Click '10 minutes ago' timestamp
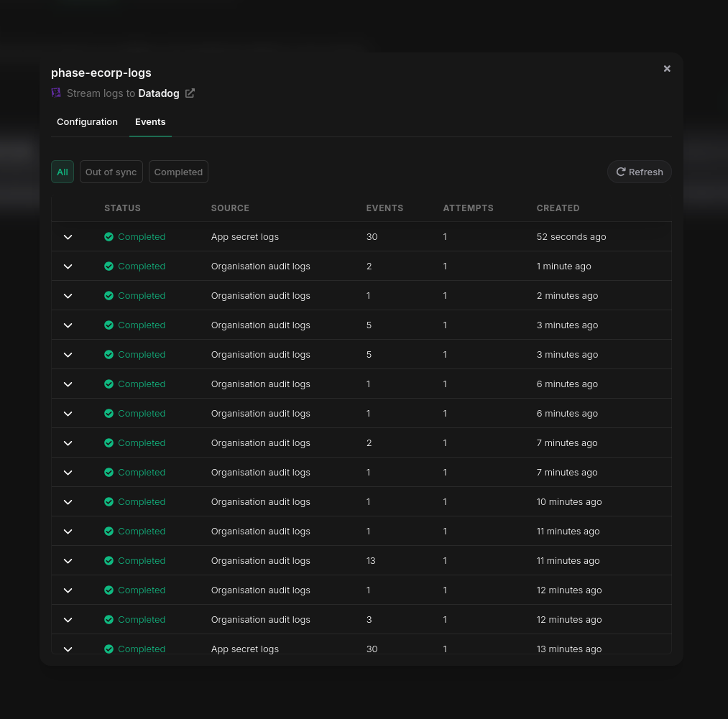This screenshot has width=728, height=719. 568,502
